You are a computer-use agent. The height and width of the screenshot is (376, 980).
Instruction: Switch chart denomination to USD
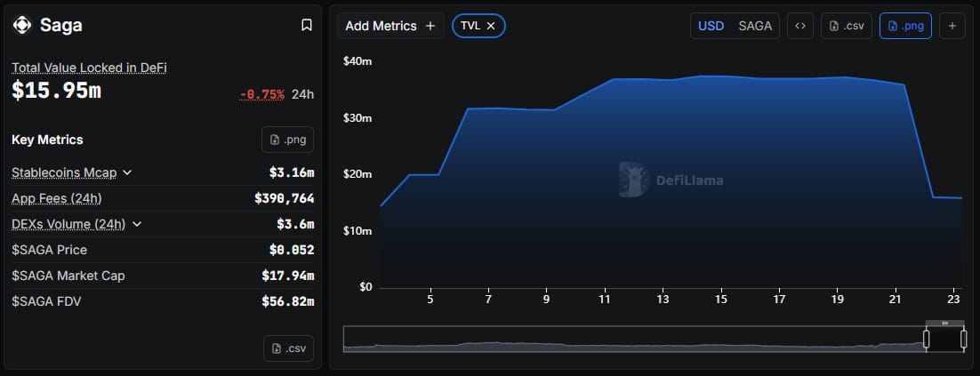pos(711,26)
